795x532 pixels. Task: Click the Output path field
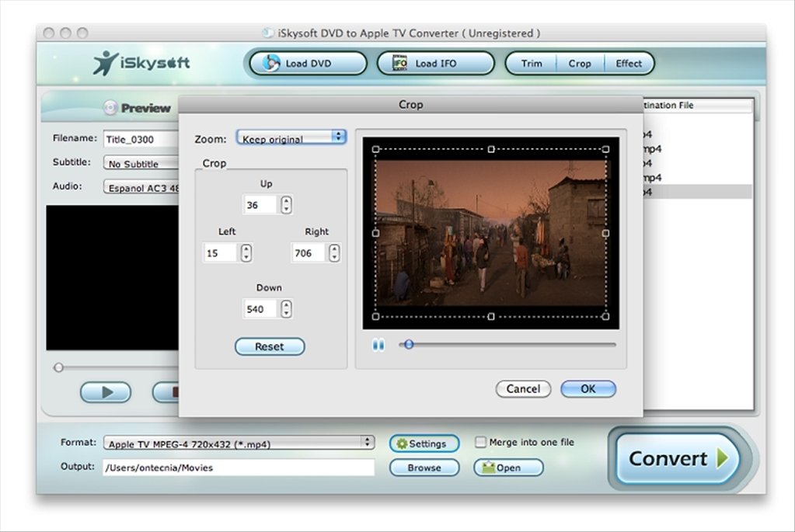pyautogui.click(x=239, y=467)
